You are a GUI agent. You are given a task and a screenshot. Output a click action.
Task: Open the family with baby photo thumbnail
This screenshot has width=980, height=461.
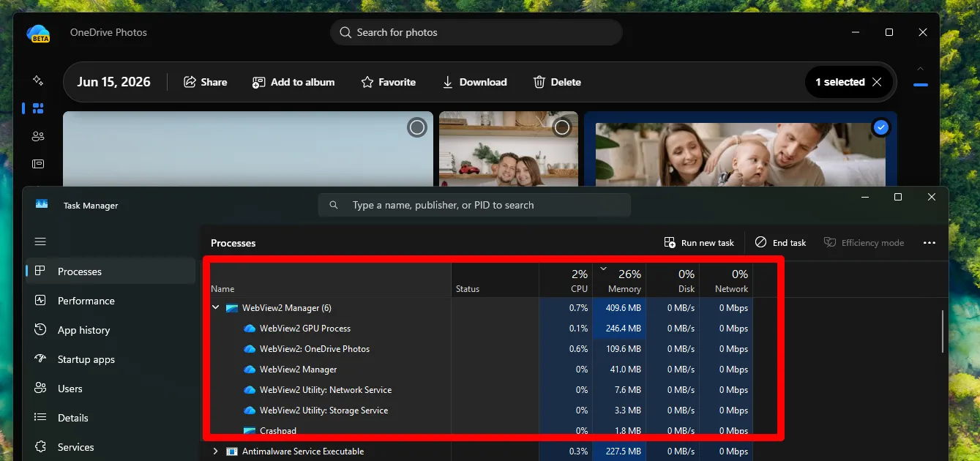coord(739,154)
